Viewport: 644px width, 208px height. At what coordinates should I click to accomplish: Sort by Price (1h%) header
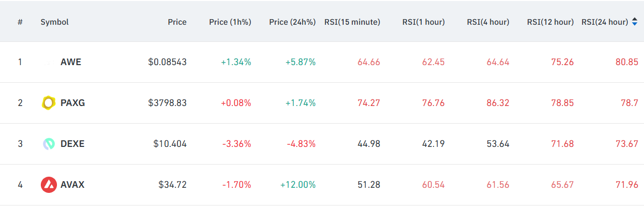tap(230, 22)
